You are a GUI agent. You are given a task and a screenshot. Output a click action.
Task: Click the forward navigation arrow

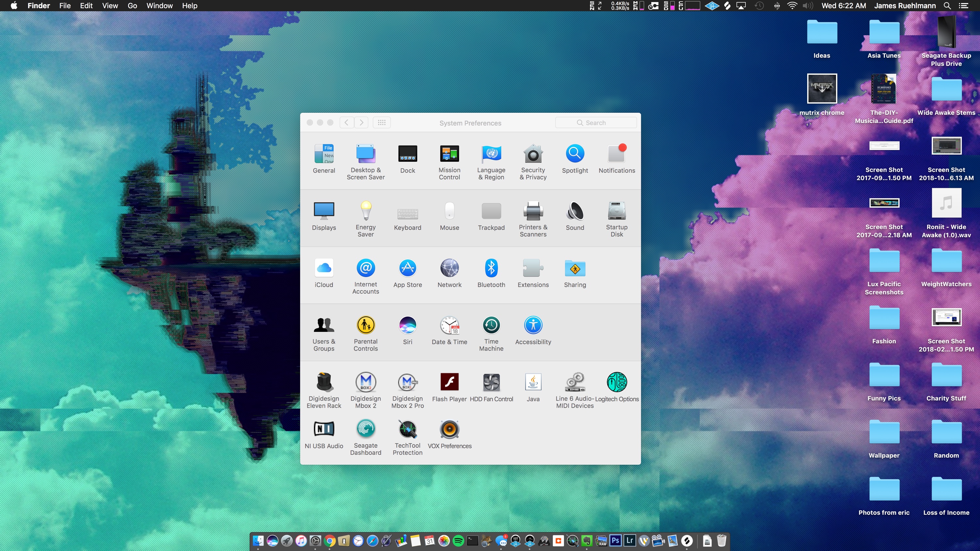coord(361,122)
